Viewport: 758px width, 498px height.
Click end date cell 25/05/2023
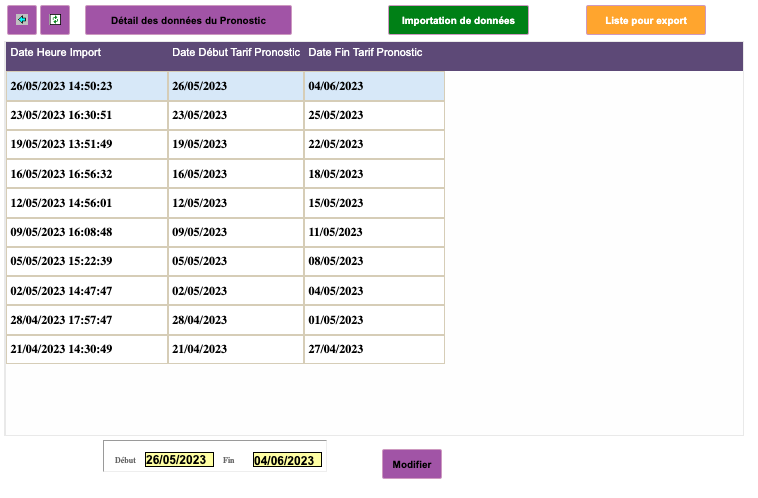[375, 115]
